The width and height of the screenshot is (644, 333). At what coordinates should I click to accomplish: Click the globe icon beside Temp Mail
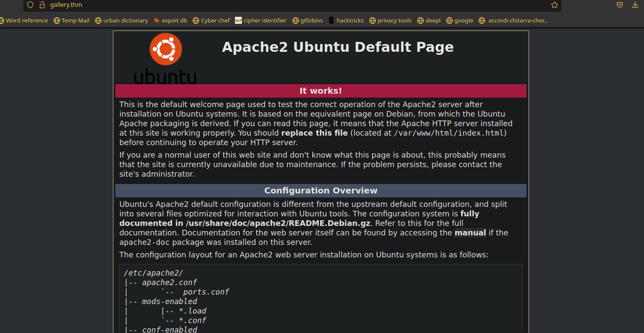click(x=57, y=20)
